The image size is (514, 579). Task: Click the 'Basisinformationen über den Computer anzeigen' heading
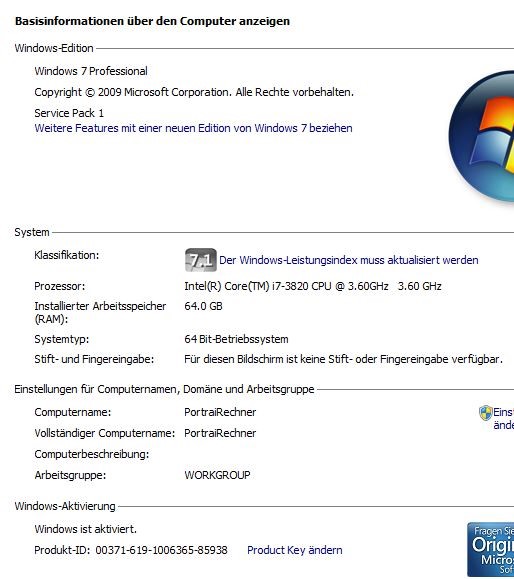pos(152,21)
